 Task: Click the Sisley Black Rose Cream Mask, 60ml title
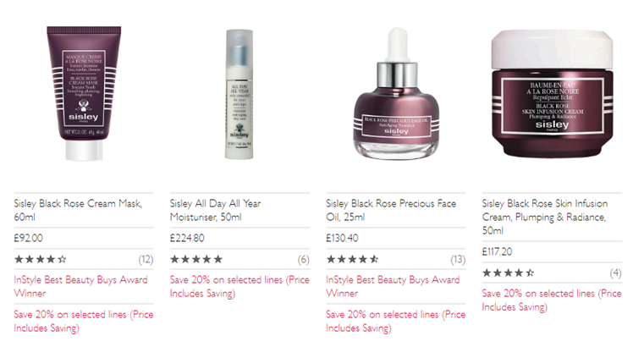click(x=78, y=210)
